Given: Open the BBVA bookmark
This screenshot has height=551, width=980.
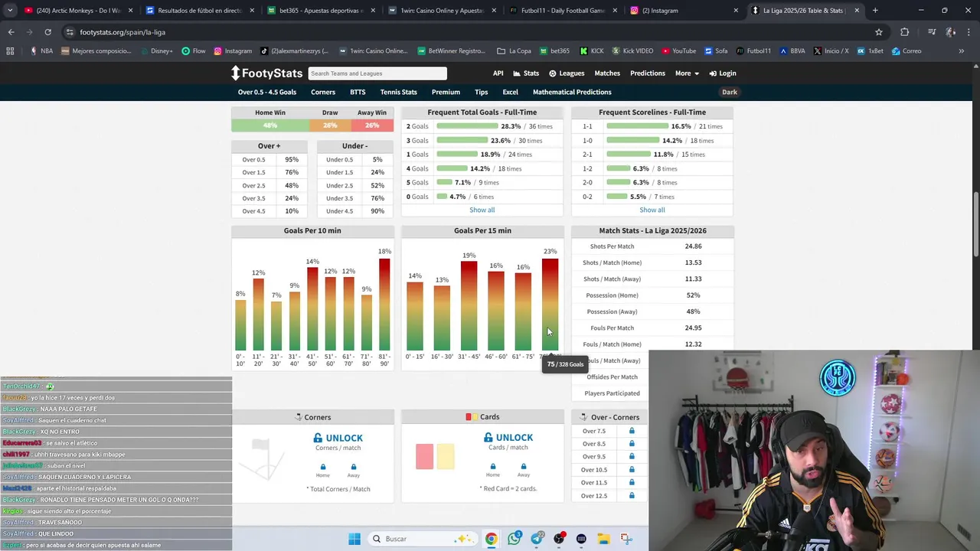Looking at the screenshot, I should (792, 51).
